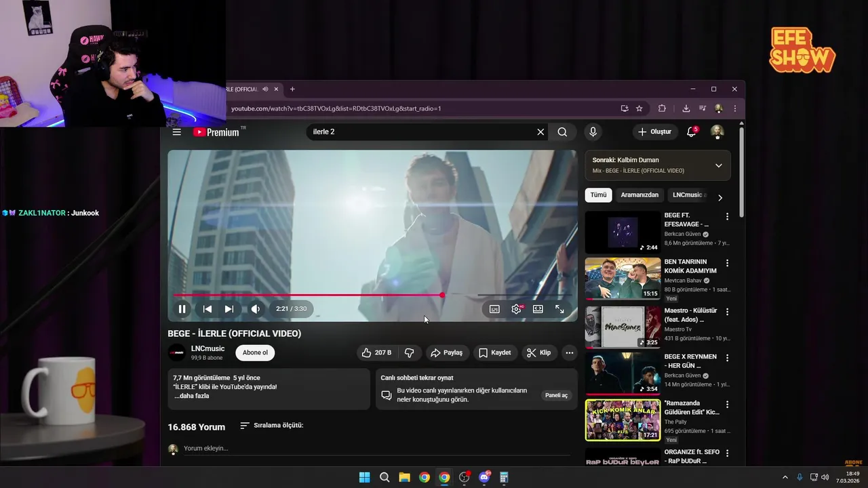This screenshot has height=488, width=868.
Task: Open options for BEGE FT. EFESAVAGE video
Action: [727, 217]
